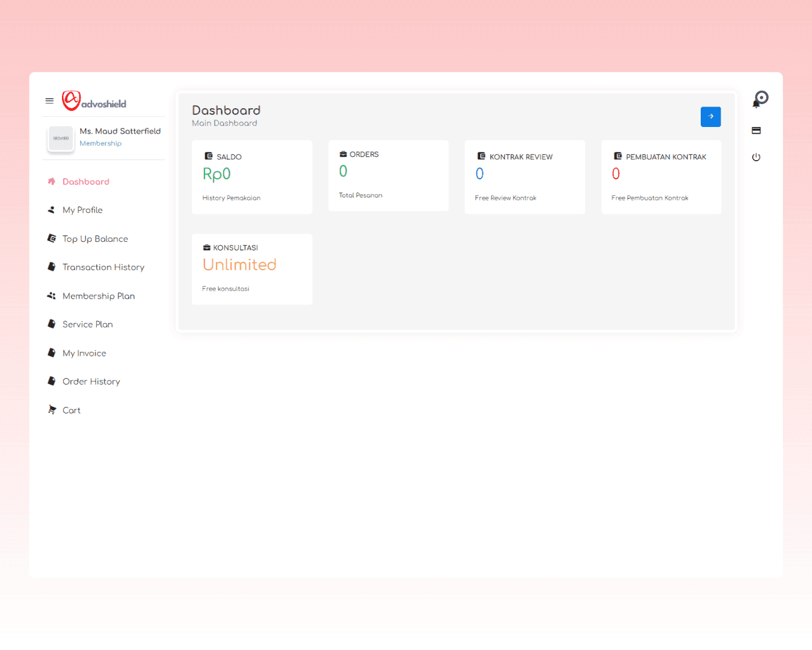Go to My Invoice page
The image size is (812, 650).
[84, 353]
